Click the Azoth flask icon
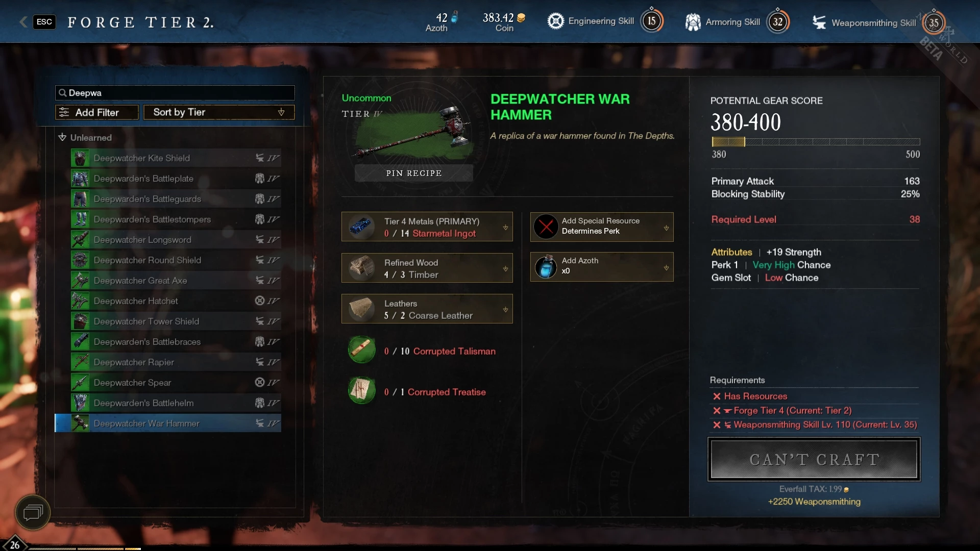 546,267
